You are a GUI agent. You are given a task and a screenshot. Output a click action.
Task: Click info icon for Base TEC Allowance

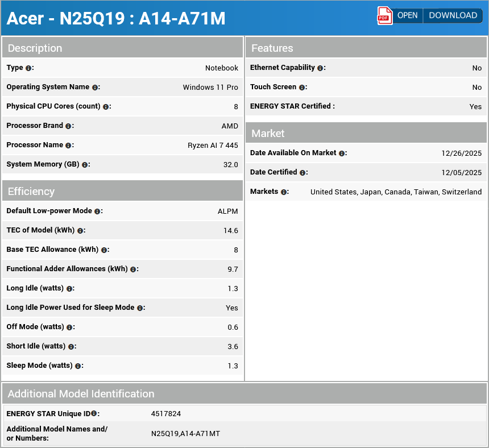click(x=104, y=250)
